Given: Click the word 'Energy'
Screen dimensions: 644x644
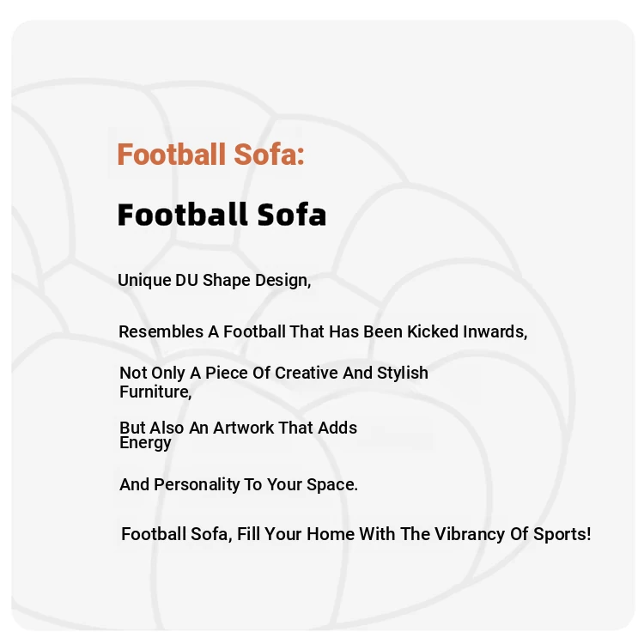Looking at the screenshot, I should coord(145,443).
